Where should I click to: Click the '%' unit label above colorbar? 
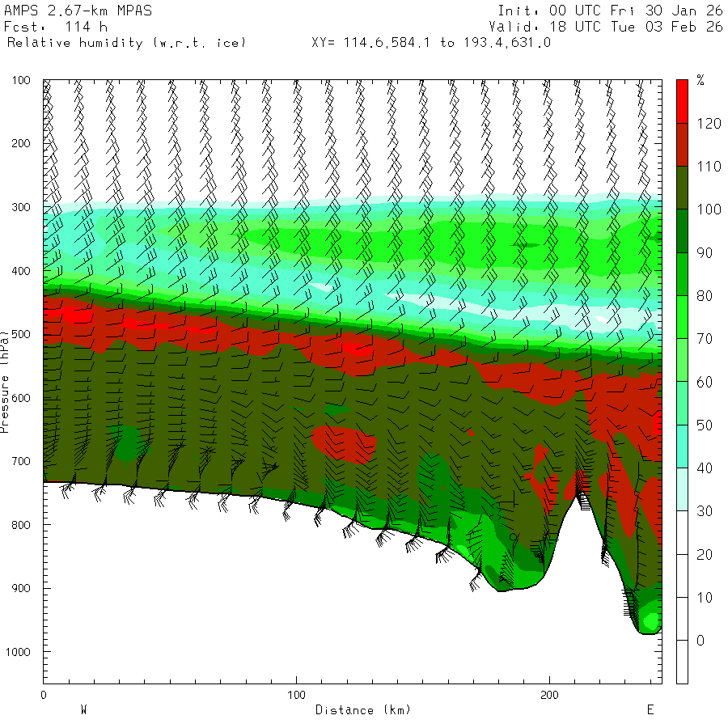pyautogui.click(x=700, y=80)
